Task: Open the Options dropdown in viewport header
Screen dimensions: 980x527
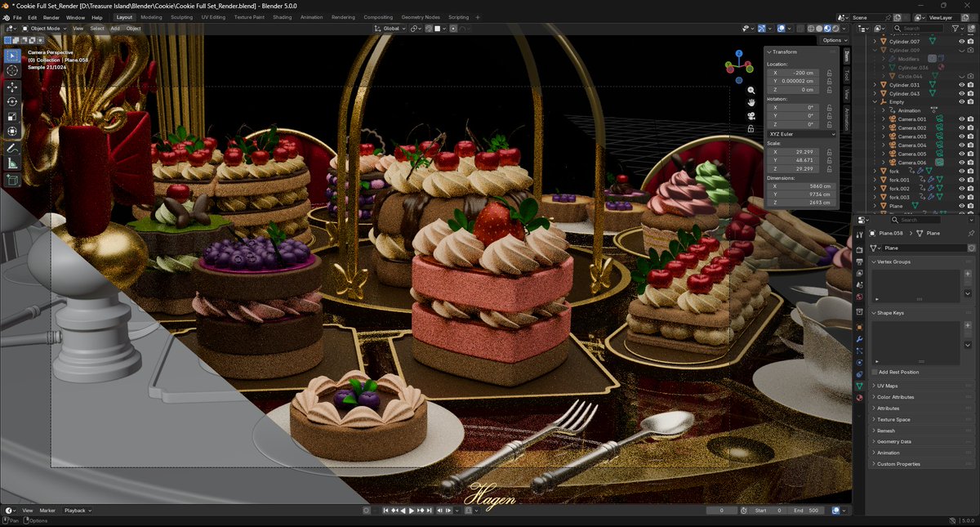Action: pos(833,40)
